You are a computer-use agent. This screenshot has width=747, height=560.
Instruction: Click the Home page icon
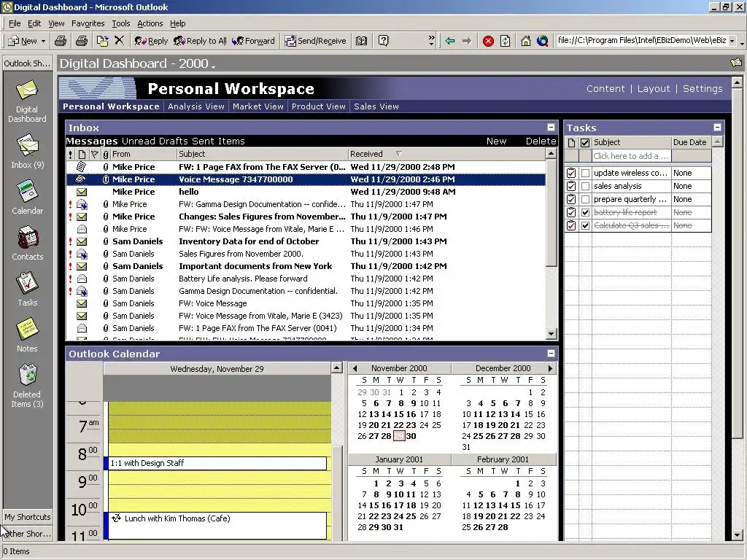pyautogui.click(x=525, y=41)
